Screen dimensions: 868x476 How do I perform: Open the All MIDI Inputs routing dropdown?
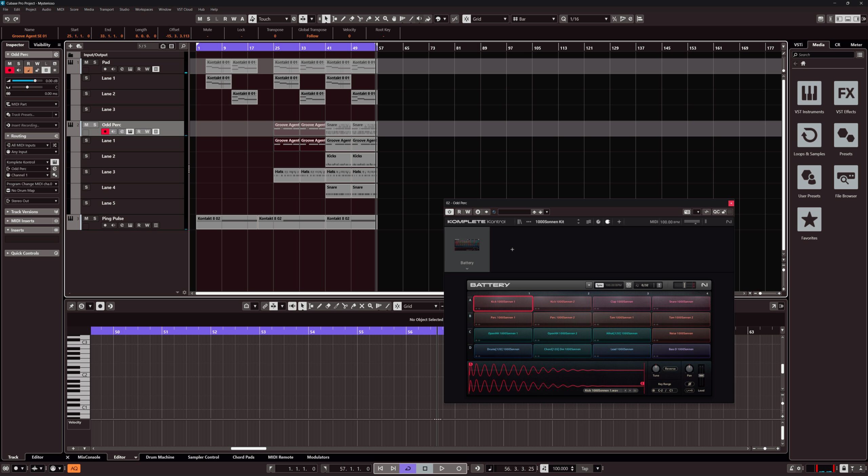pos(28,145)
